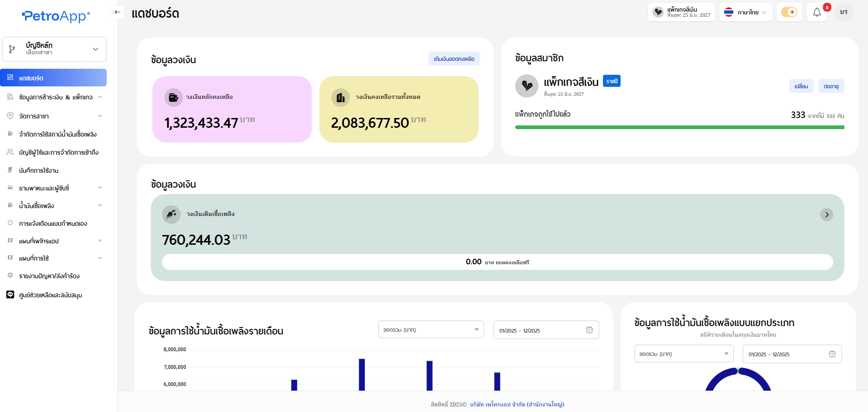
Task: Collapse sidebar with the back arrow icon
Action: 117,12
